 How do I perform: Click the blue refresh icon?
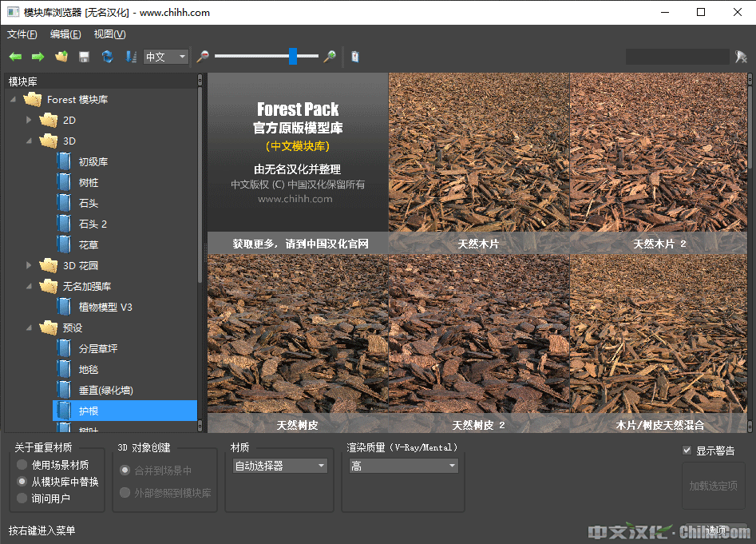tap(107, 57)
